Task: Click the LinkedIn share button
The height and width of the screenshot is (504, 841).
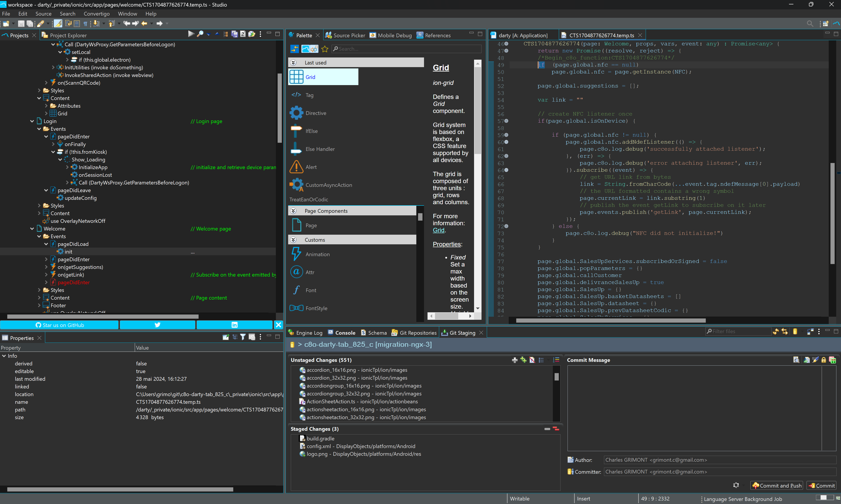Action: 234,325
